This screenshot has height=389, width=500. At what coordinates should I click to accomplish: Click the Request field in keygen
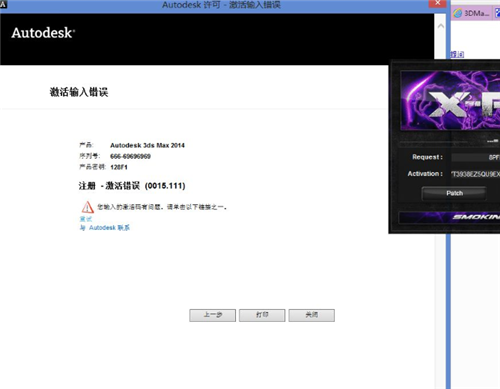[x=476, y=157]
